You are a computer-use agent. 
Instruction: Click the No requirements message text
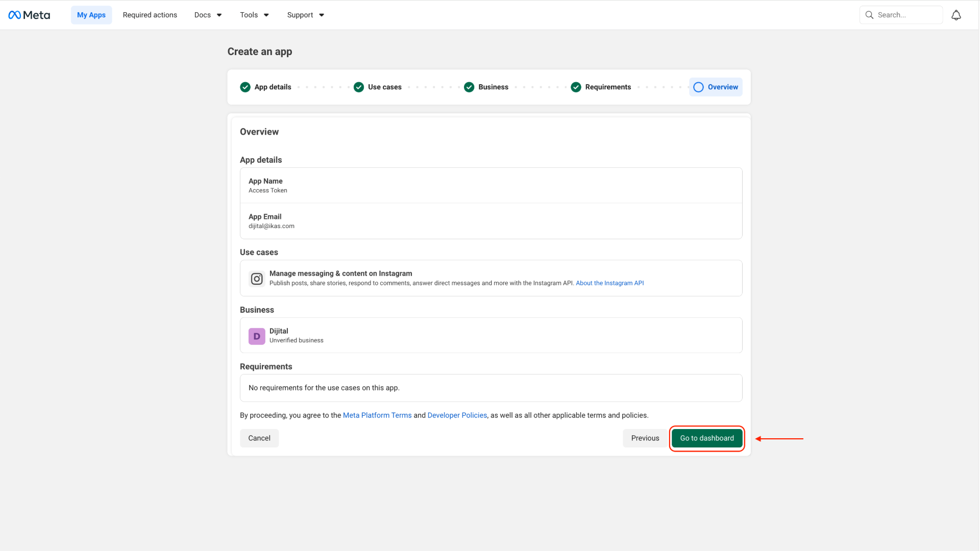pyautogui.click(x=324, y=388)
